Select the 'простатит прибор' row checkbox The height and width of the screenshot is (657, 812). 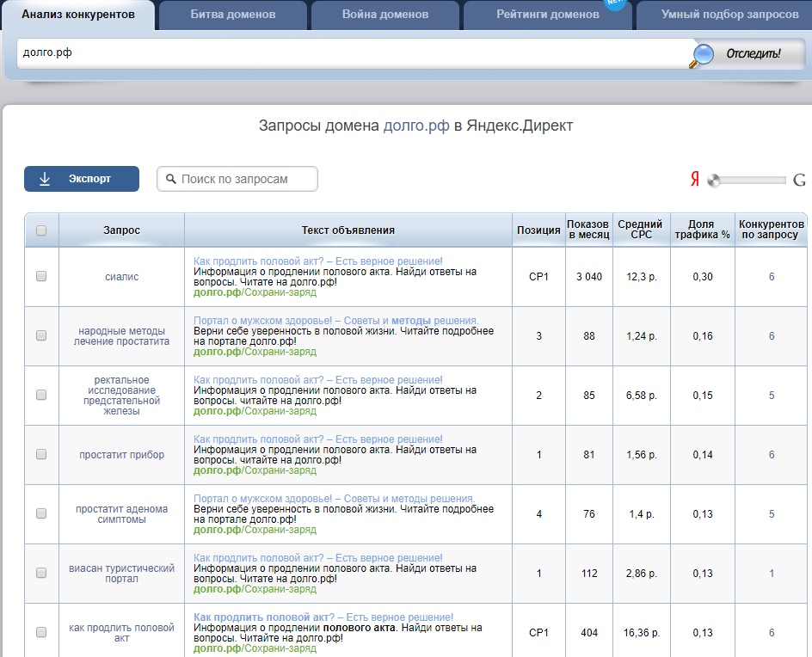[41, 455]
